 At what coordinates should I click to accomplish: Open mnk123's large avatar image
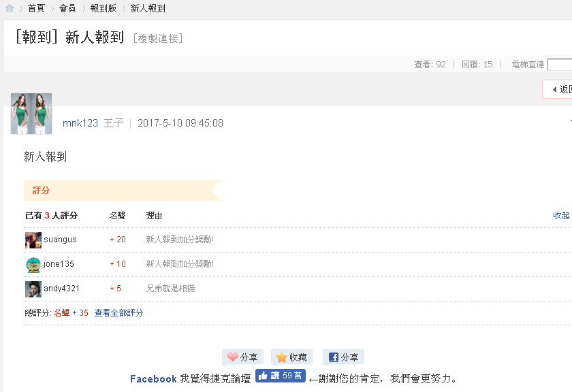31,114
